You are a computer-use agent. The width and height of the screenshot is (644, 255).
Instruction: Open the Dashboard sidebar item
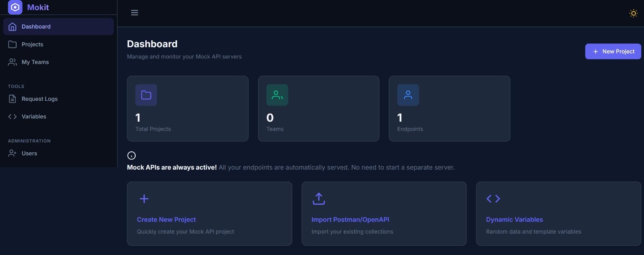58,27
